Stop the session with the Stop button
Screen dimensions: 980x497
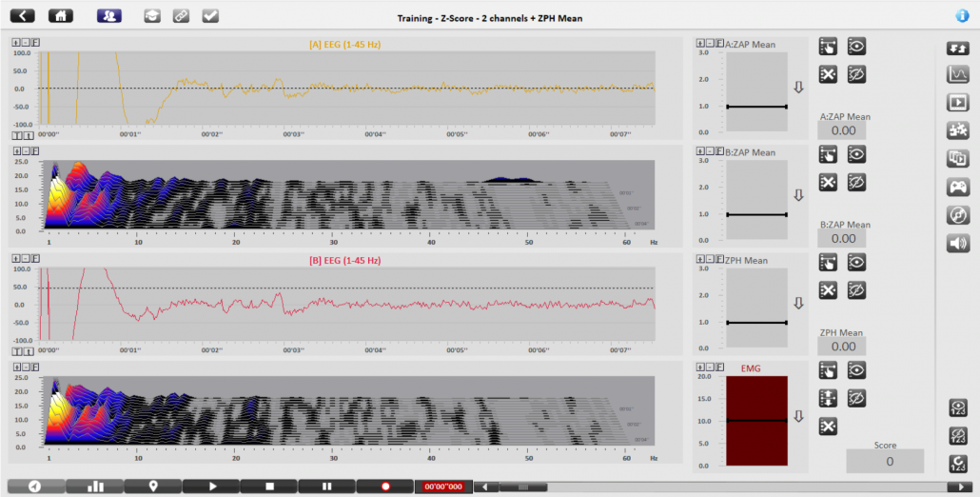[269, 487]
